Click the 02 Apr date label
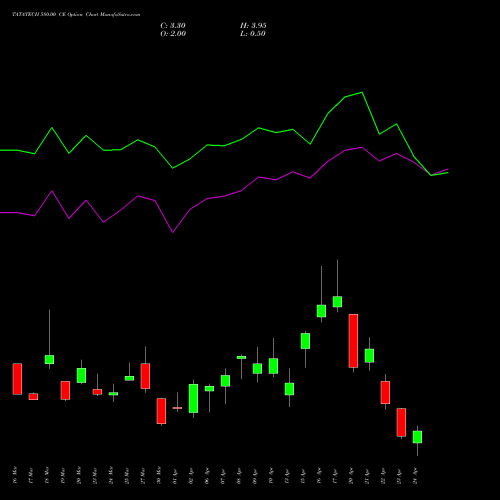The image size is (500, 500). [x=190, y=476]
